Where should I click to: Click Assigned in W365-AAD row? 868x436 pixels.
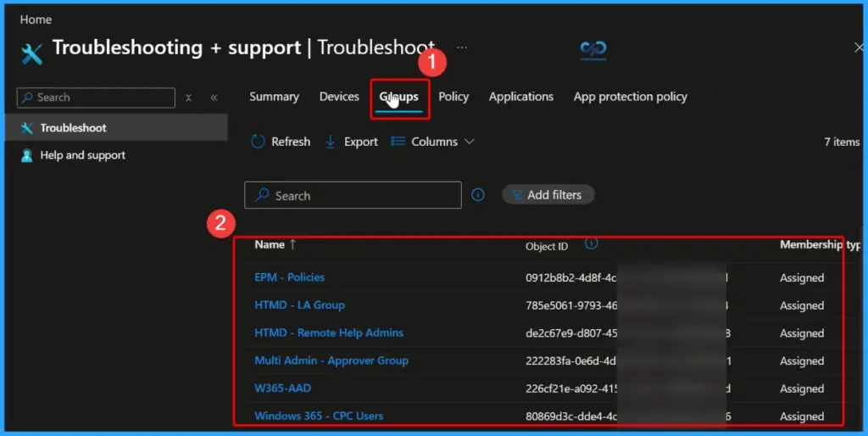point(802,388)
